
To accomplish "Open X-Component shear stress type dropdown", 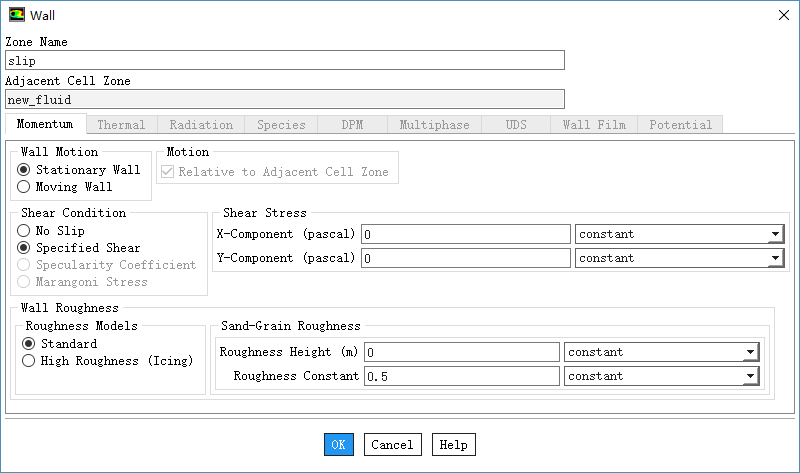I will (679, 234).
